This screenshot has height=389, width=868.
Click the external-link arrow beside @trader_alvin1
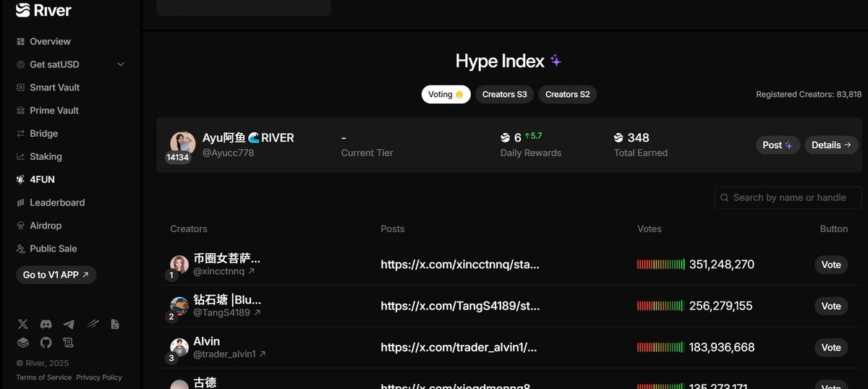pyautogui.click(x=263, y=354)
